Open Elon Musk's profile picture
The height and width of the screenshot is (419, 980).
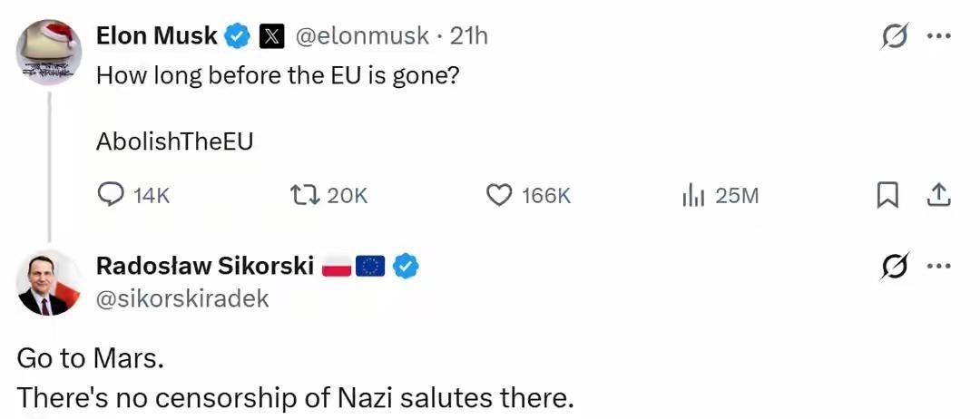(x=49, y=52)
